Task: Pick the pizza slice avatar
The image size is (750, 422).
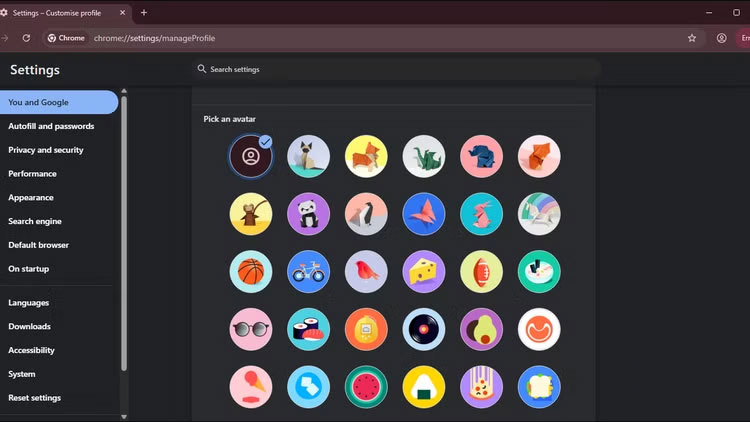Action: [481, 387]
